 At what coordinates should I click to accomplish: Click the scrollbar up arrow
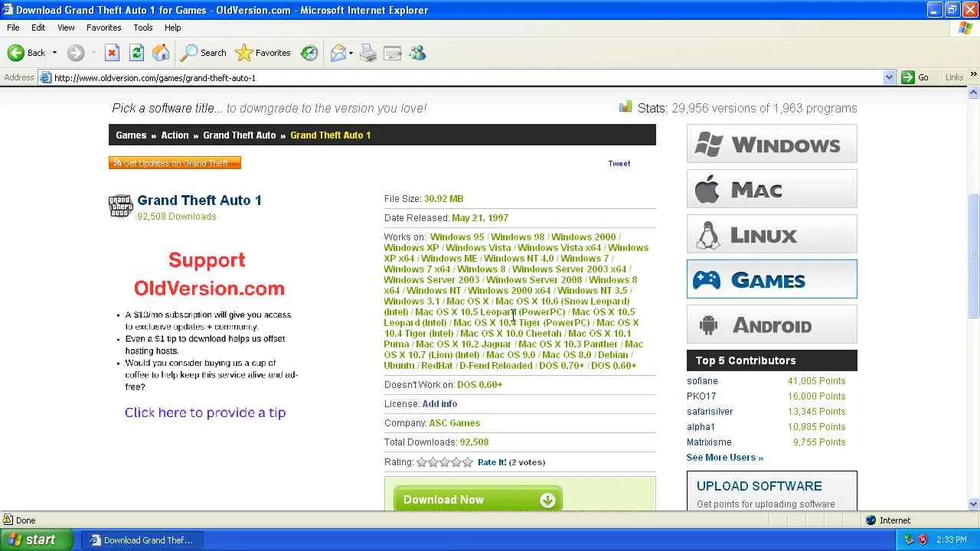point(974,93)
